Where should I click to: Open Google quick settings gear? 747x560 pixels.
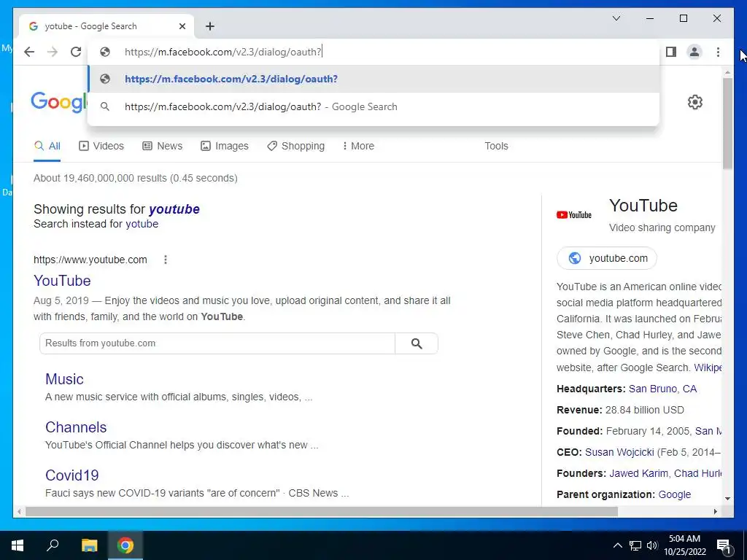(x=695, y=102)
